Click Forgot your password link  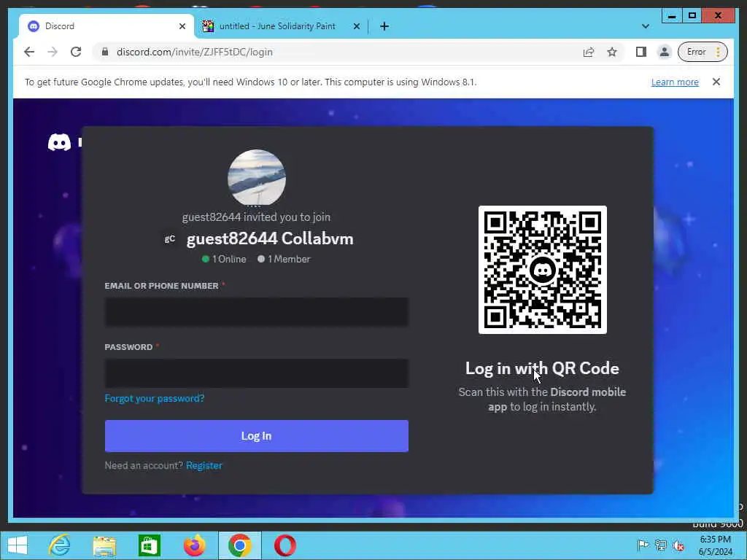tap(155, 399)
